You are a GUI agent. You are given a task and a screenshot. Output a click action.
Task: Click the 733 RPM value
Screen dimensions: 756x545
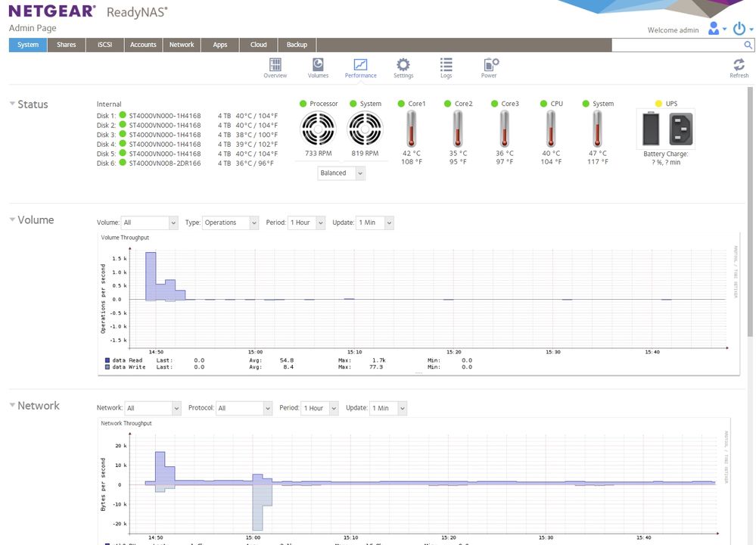tap(318, 154)
